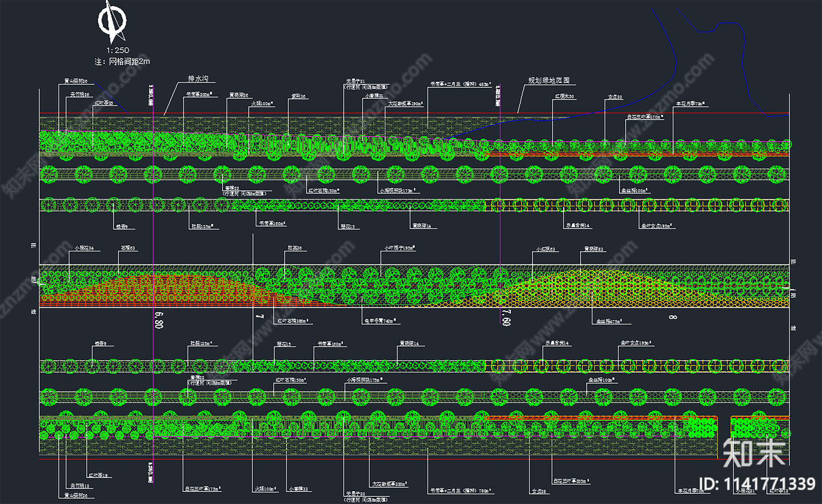
Task: Click the 排水沟 drainage ditch label
Action: point(198,79)
